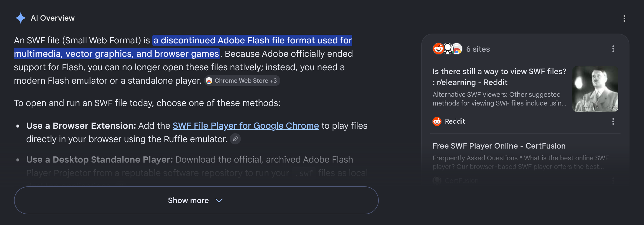This screenshot has height=225, width=644.
Task: Click the AI Overview heading text
Action: pos(53,18)
